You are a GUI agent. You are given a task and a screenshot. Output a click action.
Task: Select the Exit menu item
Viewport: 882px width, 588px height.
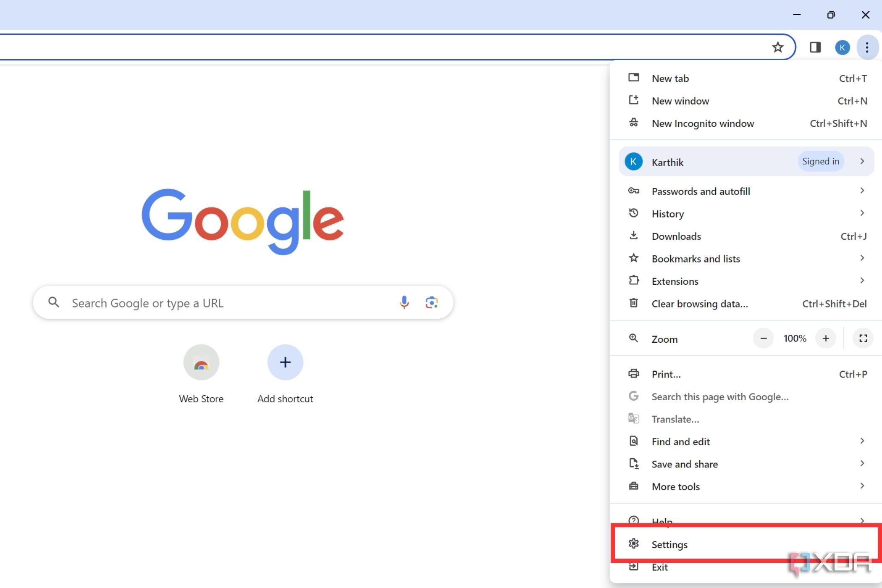659,567
